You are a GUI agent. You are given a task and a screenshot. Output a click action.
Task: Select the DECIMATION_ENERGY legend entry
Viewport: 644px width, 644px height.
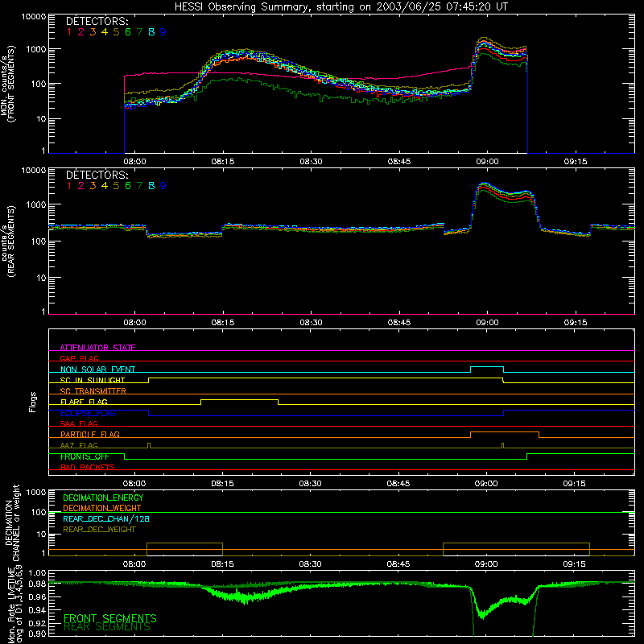click(x=103, y=497)
